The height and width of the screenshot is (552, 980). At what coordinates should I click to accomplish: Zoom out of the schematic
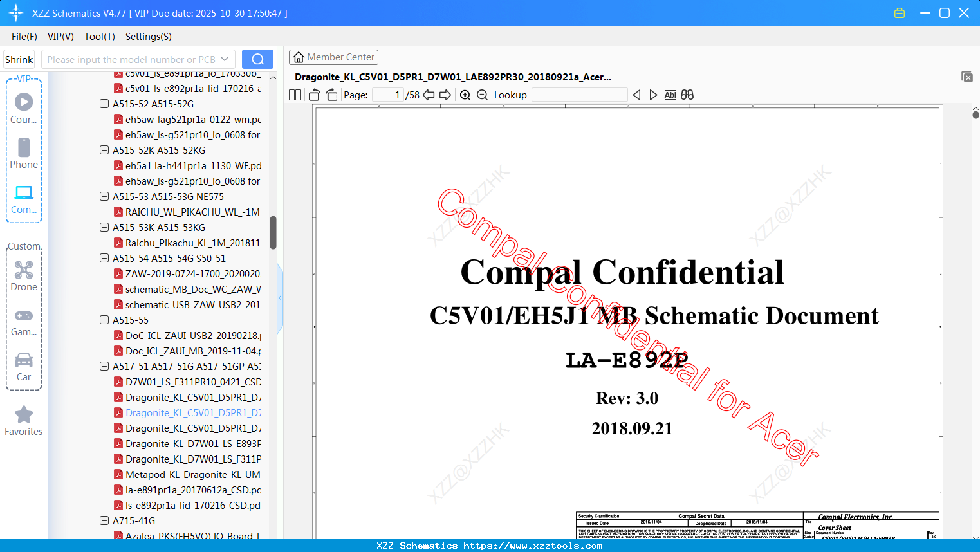[483, 95]
